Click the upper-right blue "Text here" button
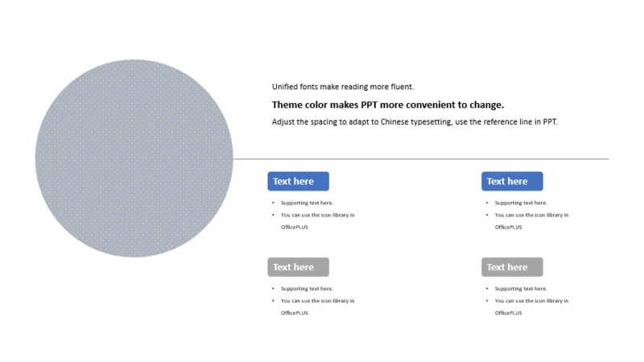Viewport: 644px width, 362px height. tap(512, 181)
